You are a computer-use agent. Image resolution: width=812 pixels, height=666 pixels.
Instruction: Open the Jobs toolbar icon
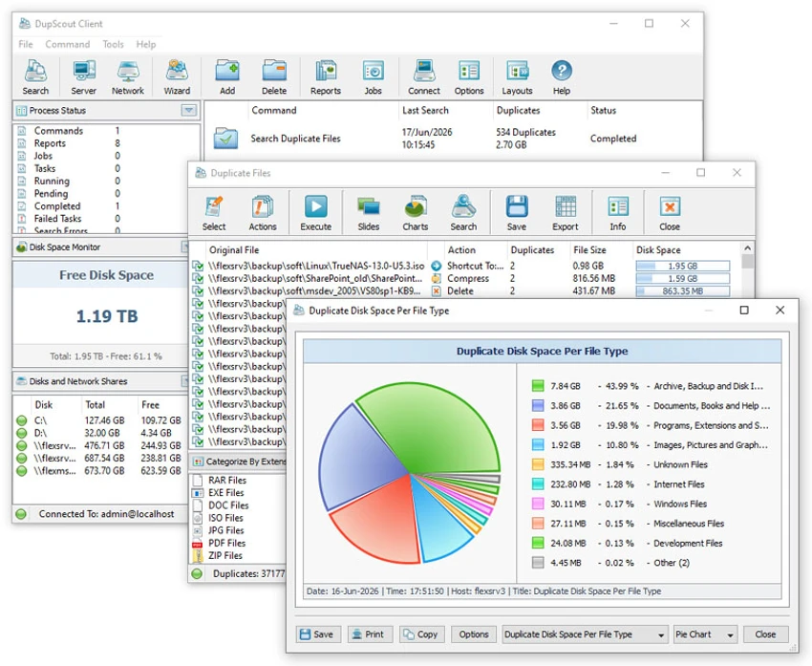point(373,77)
